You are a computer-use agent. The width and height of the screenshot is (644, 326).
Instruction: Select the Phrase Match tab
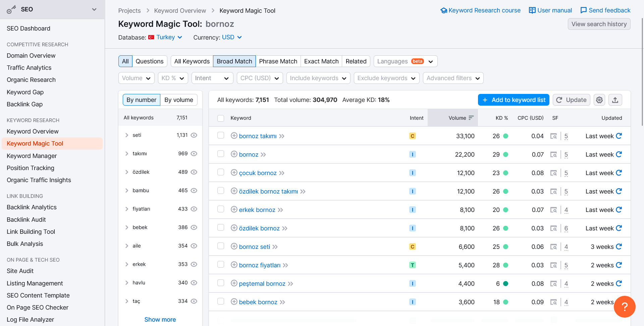tap(278, 61)
